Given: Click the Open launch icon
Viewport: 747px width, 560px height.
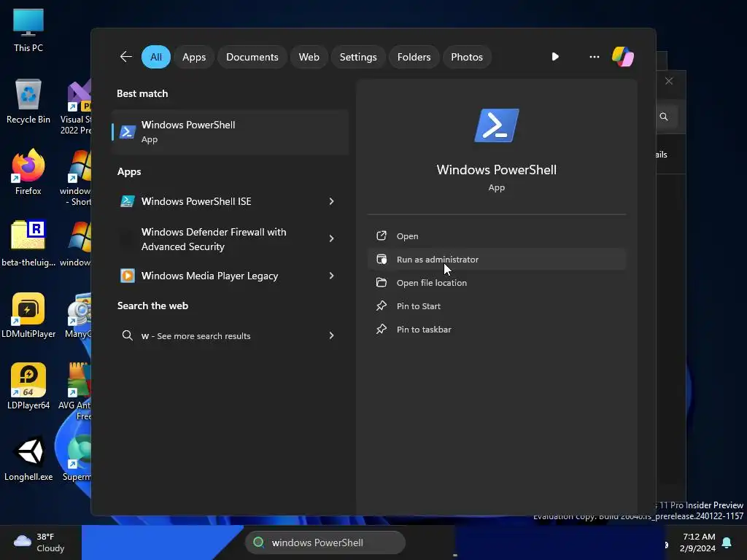Looking at the screenshot, I should (382, 236).
